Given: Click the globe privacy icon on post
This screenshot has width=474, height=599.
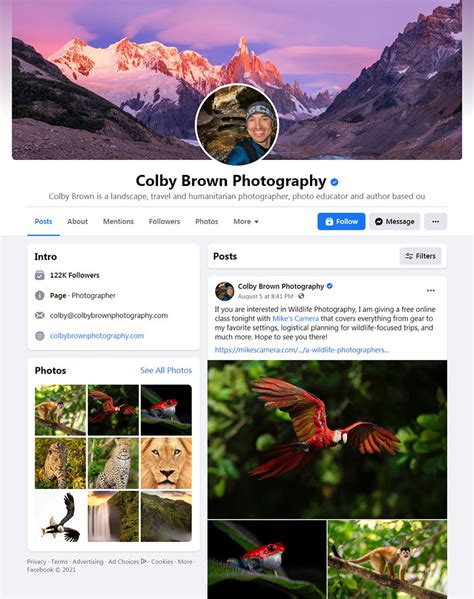Looking at the screenshot, I should [x=301, y=296].
